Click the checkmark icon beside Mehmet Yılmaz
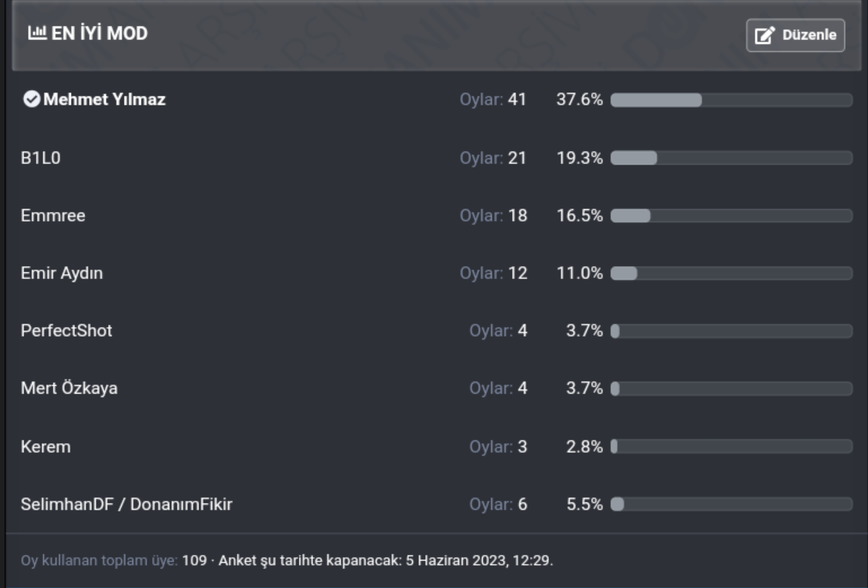 (31, 99)
